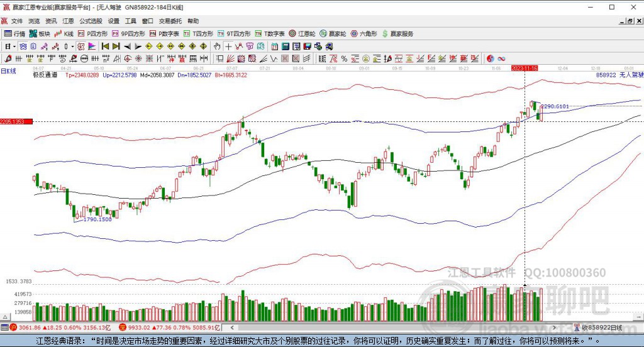Click the first yellow diamond left-arrow icon
The height and width of the screenshot is (347, 644).
point(149,47)
